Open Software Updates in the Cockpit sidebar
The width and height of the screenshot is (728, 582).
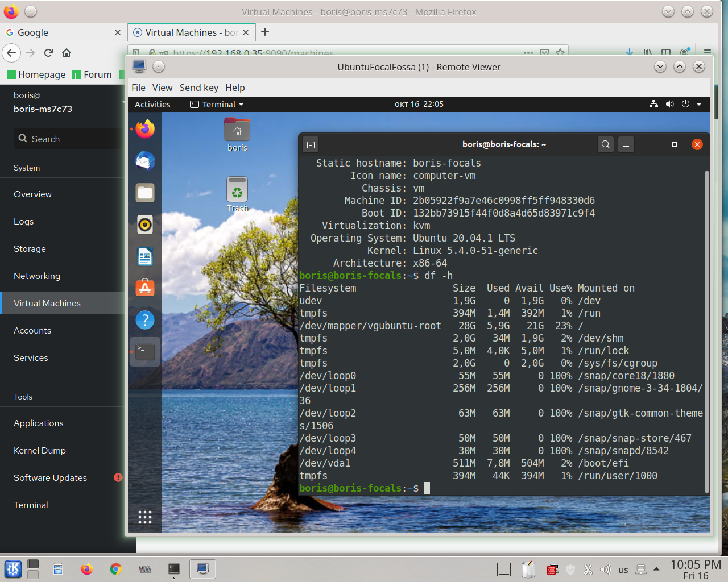49,478
